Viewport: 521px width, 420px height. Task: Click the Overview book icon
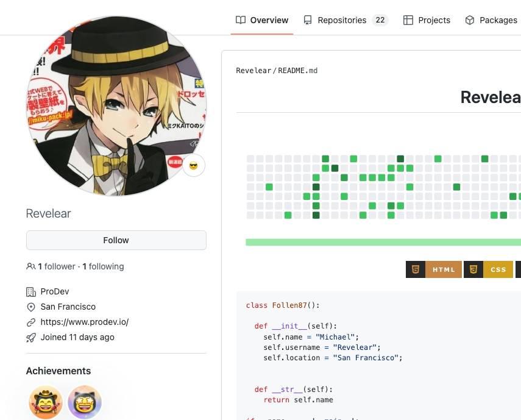point(241,20)
